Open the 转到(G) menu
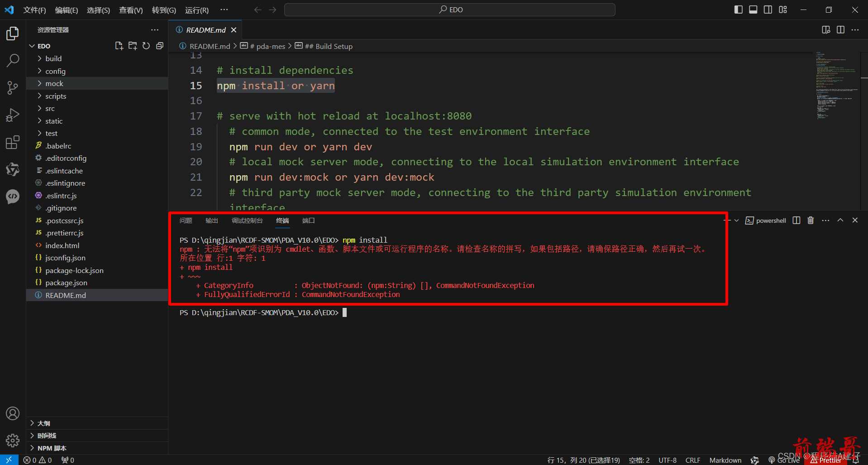Viewport: 868px width, 465px height. (x=164, y=10)
